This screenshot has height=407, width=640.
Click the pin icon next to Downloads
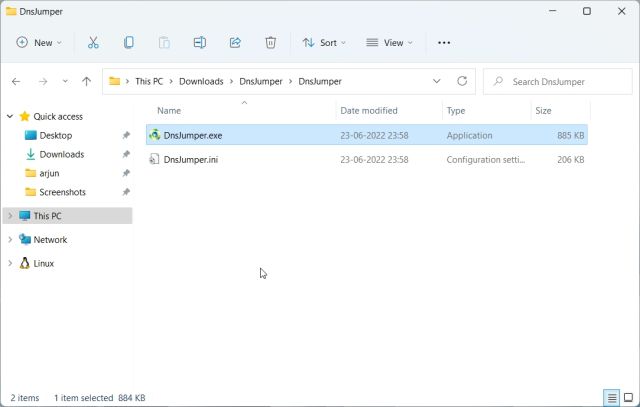(126, 154)
